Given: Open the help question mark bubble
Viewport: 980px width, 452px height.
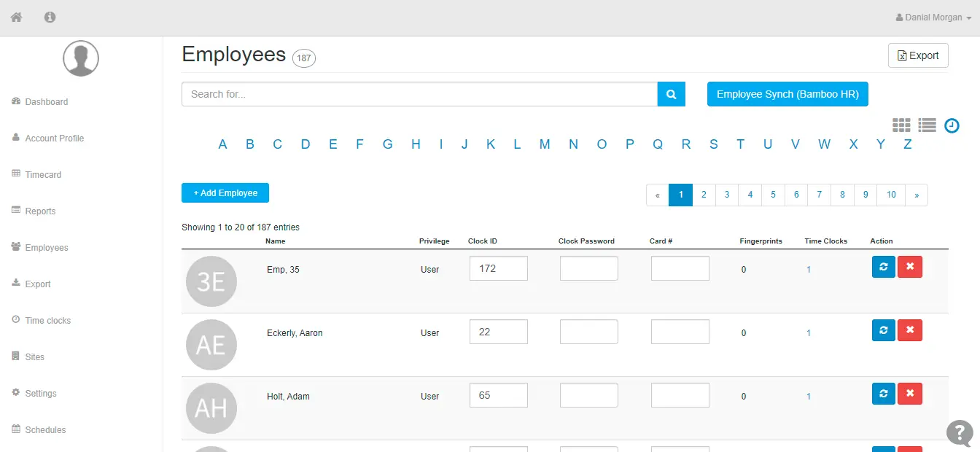Looking at the screenshot, I should pyautogui.click(x=959, y=432).
